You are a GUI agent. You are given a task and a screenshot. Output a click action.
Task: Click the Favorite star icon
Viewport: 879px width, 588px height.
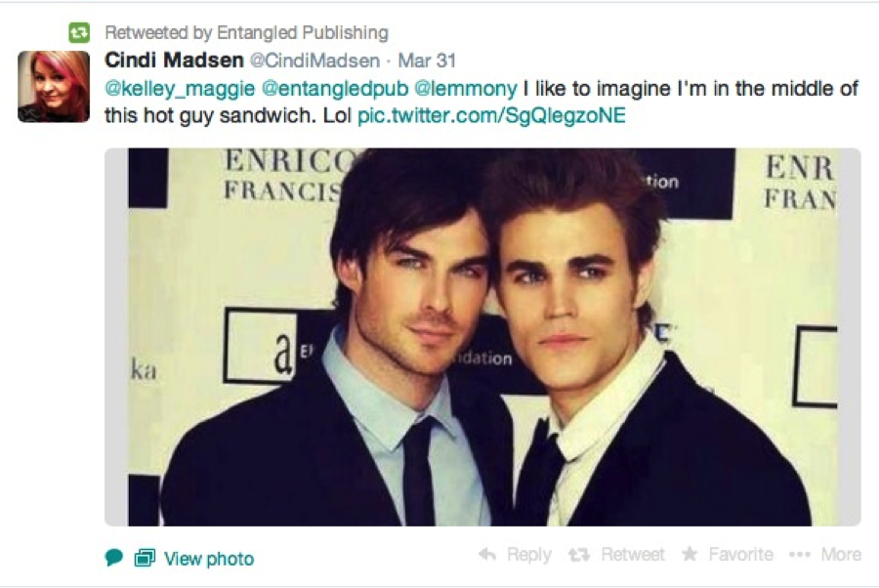(x=690, y=555)
